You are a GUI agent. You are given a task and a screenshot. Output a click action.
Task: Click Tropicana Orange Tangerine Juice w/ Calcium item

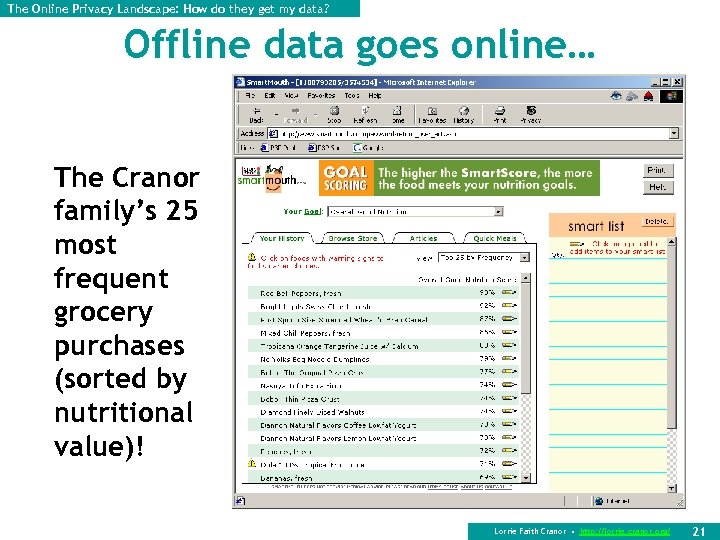tap(339, 346)
